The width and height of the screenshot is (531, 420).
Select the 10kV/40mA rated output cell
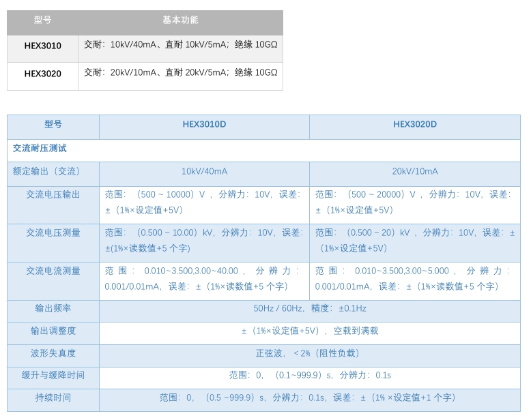204,172
